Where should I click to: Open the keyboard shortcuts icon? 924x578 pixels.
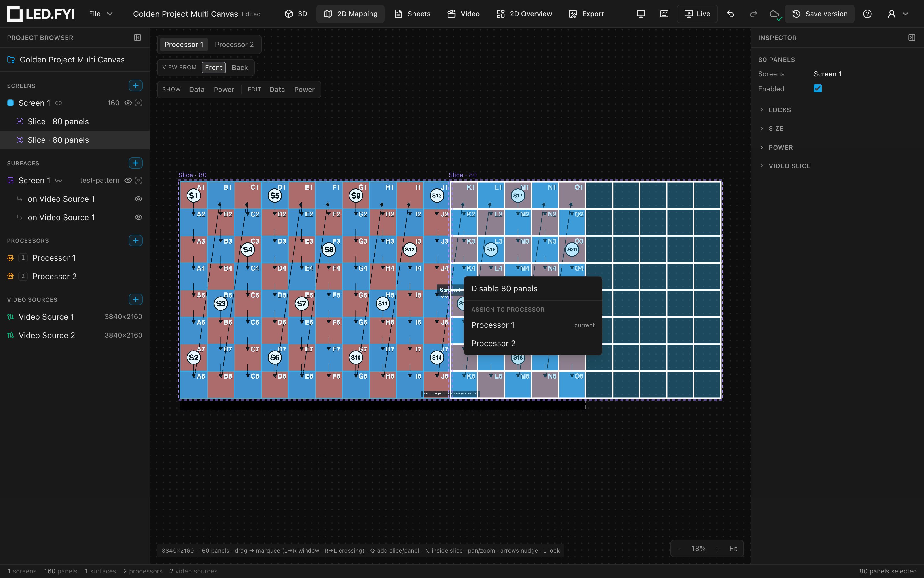tap(664, 14)
